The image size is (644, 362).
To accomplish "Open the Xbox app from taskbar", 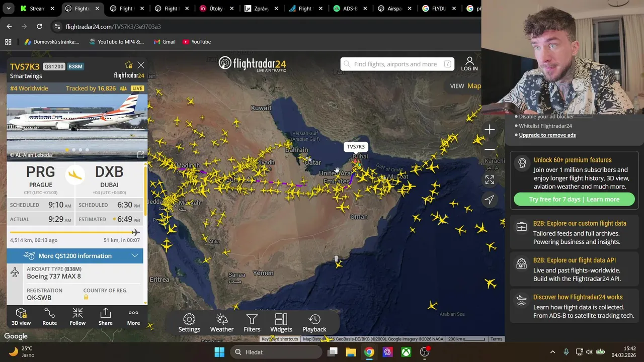I will [406, 352].
